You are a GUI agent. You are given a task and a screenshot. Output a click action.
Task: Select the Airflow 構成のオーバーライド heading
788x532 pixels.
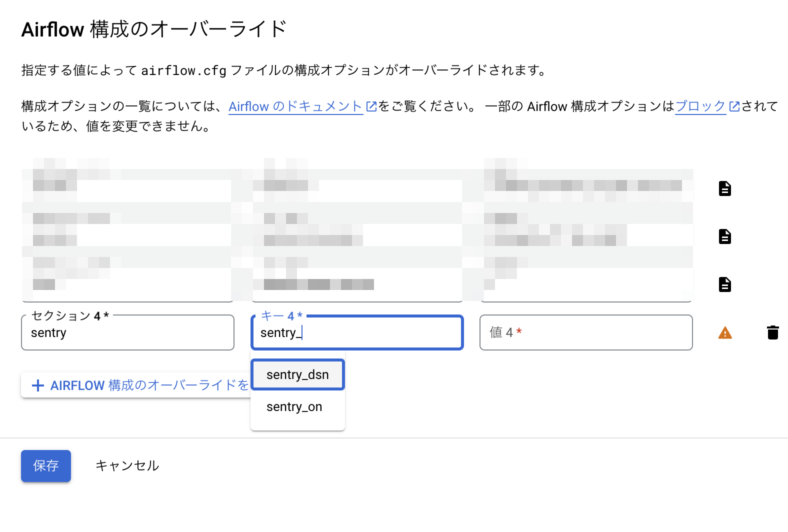(x=153, y=28)
